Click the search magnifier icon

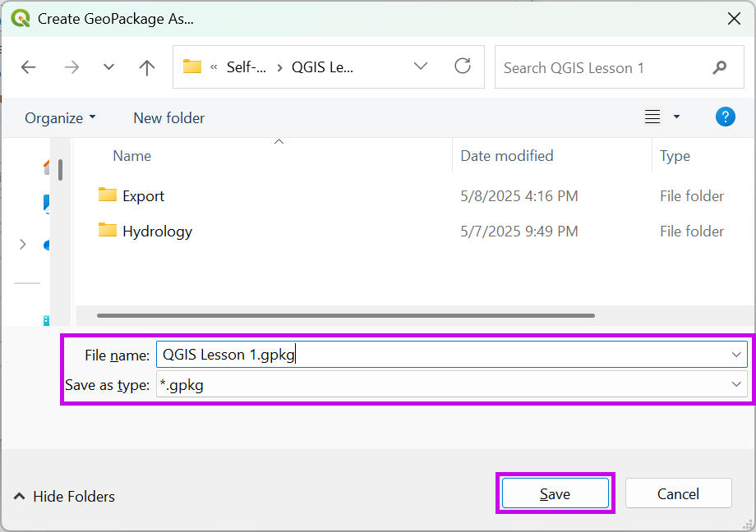(720, 67)
